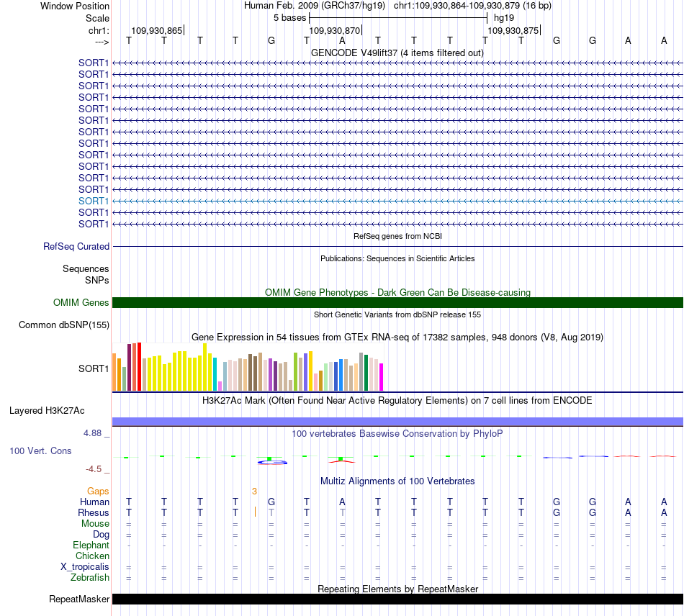Click the Multiz Alignments of 100 Vertebrates title

click(397, 481)
